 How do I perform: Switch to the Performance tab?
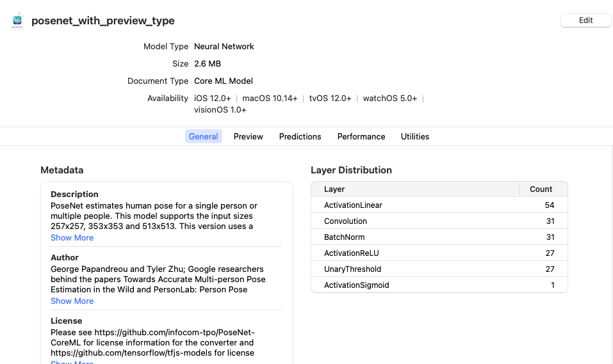coord(361,136)
